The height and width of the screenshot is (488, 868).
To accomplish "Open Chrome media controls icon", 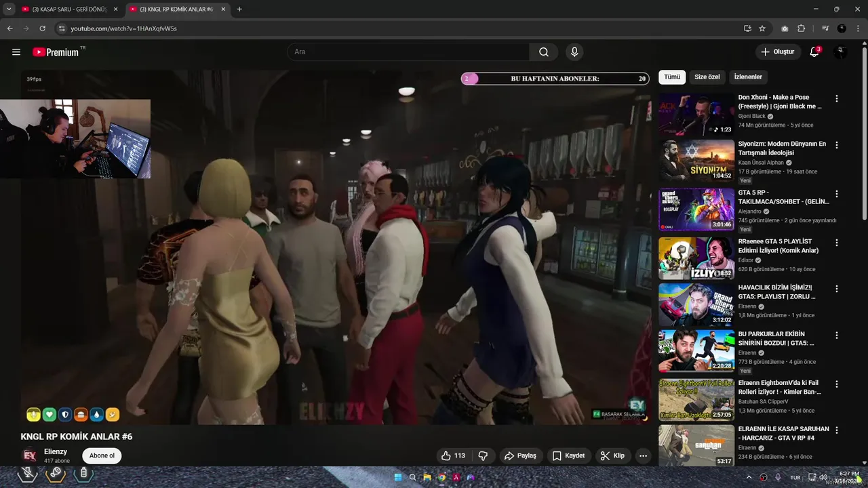I will click(x=825, y=28).
